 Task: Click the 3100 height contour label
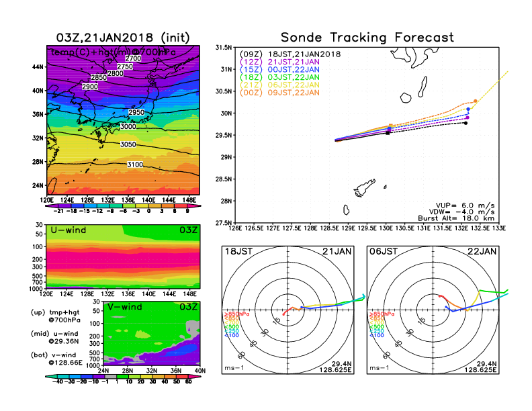[x=135, y=165]
